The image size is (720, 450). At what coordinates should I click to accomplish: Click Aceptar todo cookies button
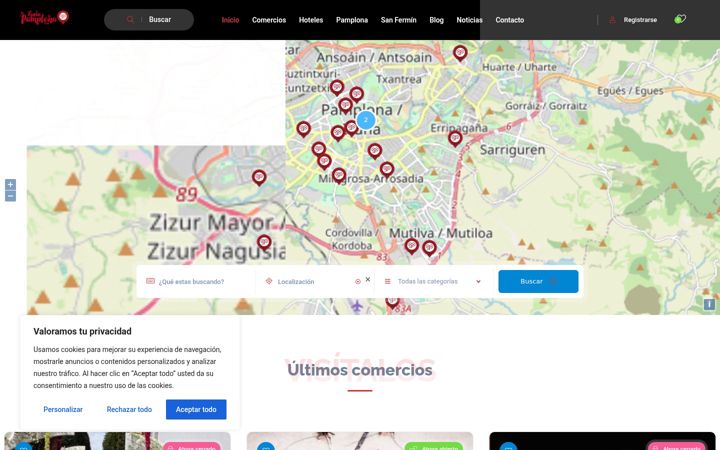[x=196, y=409]
